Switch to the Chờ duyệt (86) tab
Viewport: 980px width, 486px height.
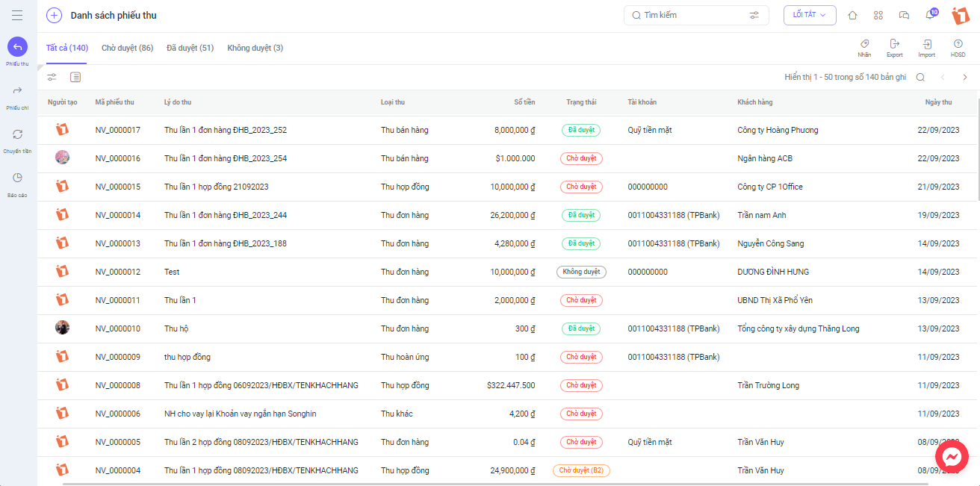[x=128, y=48]
